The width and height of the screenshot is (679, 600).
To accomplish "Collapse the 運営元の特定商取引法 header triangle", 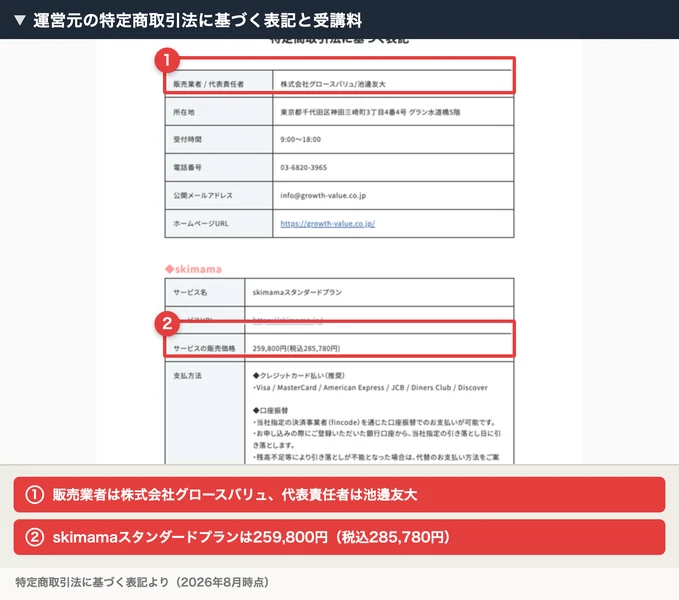I will tap(20, 20).
